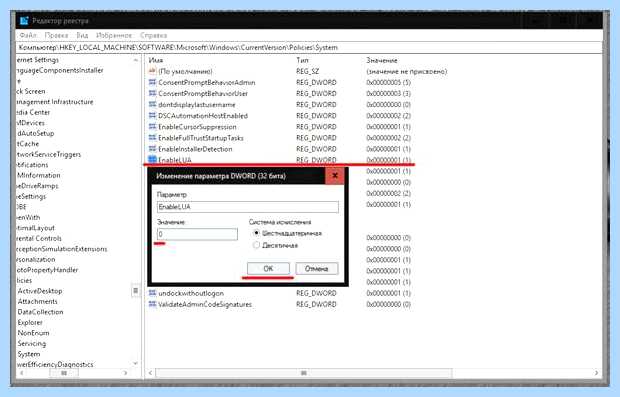Click the values panel horizontal scrollbar thumb

click(x=304, y=373)
